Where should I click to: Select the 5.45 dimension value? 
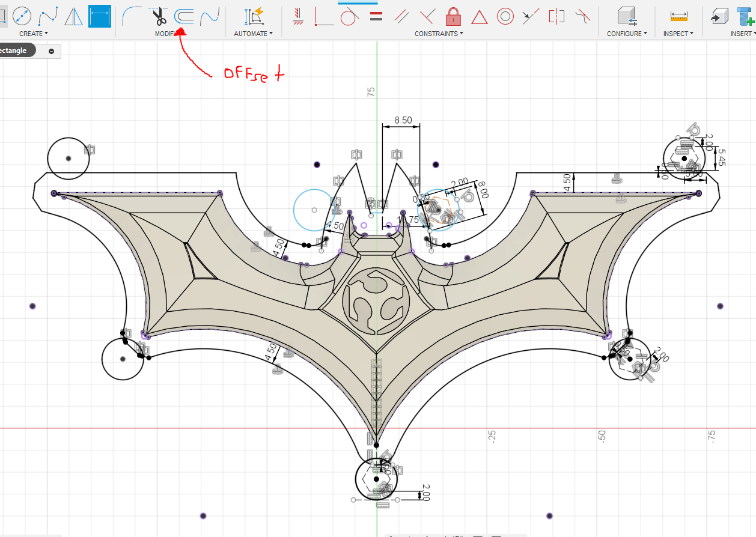tap(722, 157)
